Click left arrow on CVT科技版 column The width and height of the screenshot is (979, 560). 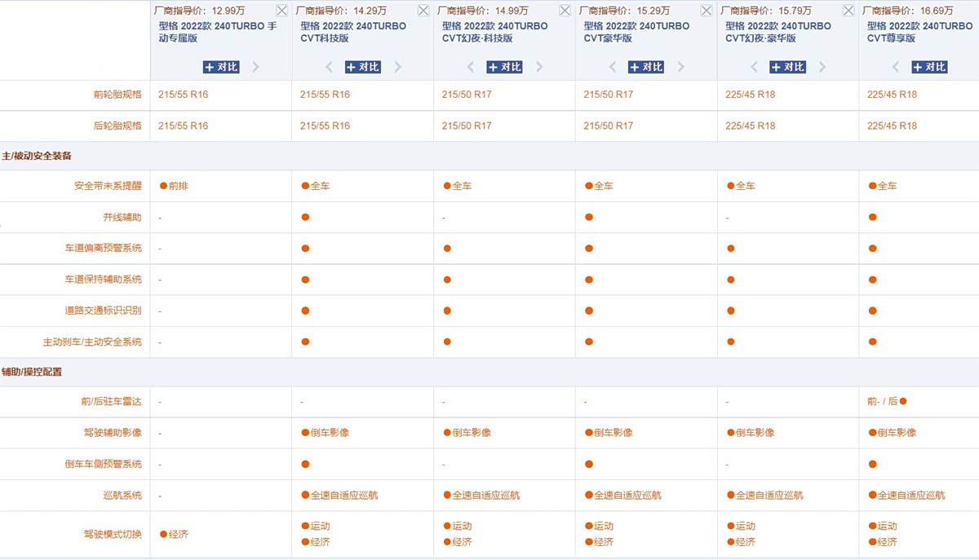330,67
